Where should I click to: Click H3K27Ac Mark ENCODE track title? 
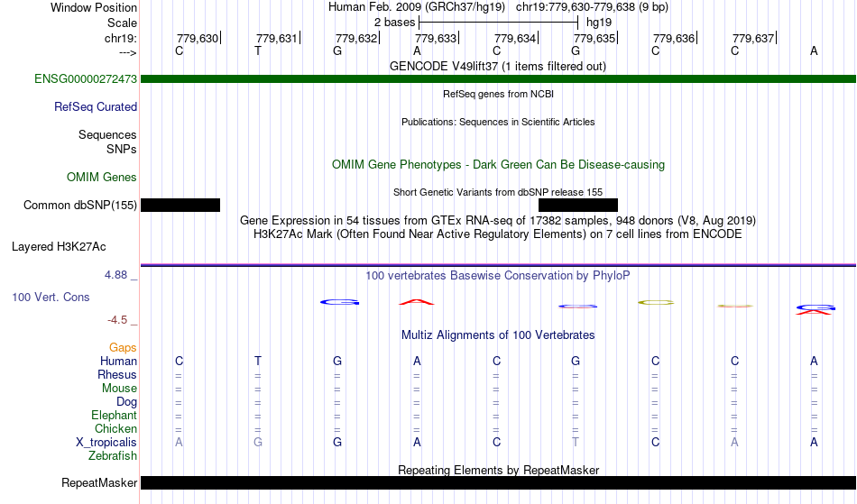(x=498, y=234)
